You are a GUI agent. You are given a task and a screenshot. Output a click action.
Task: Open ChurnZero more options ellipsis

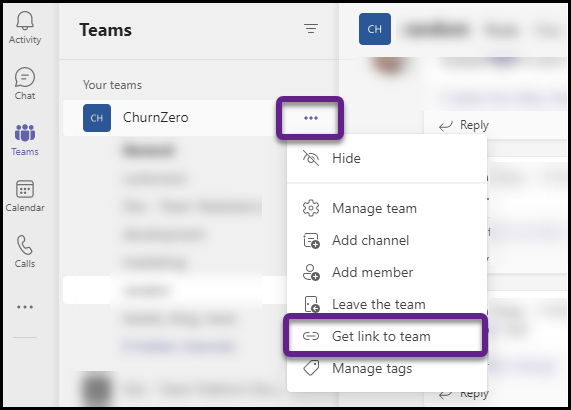[311, 118]
